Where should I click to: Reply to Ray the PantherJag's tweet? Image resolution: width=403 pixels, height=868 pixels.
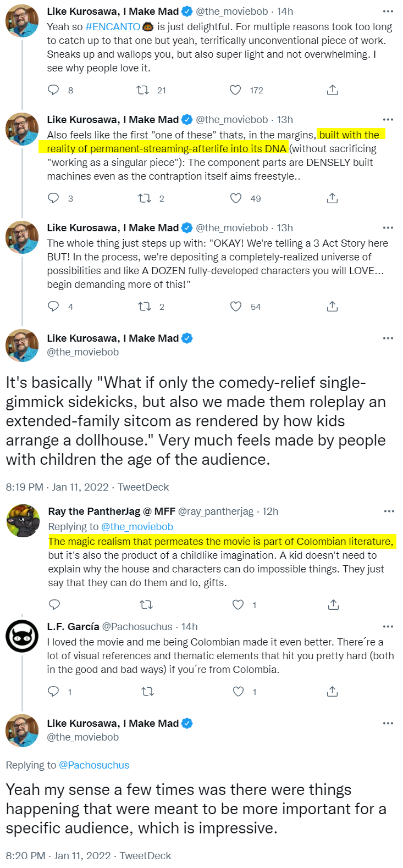(x=54, y=605)
